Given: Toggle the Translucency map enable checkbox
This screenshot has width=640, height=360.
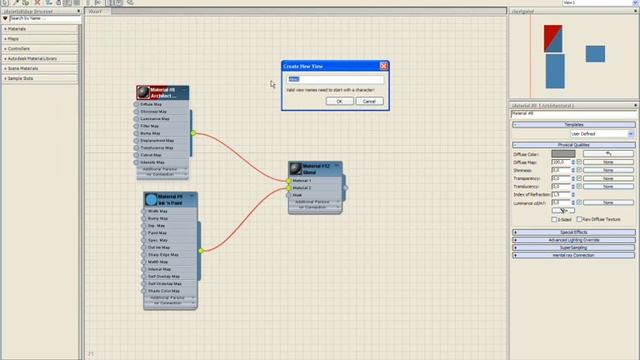Looking at the screenshot, I should 579,187.
